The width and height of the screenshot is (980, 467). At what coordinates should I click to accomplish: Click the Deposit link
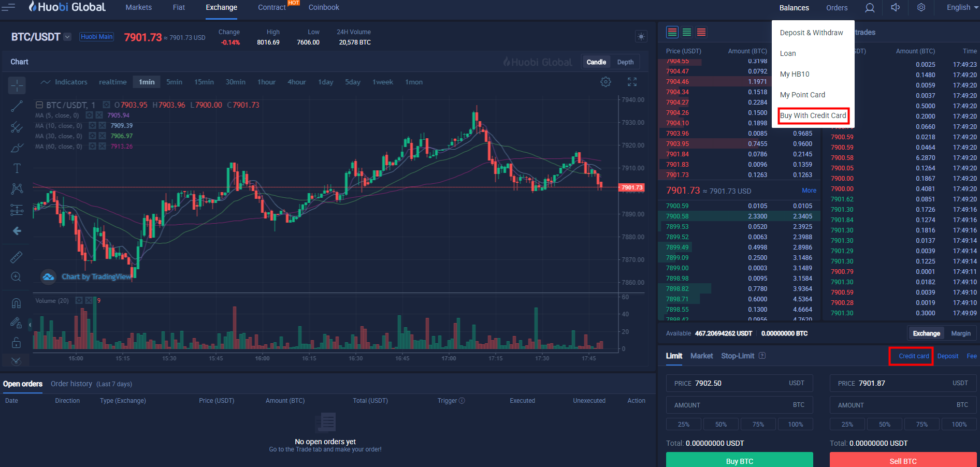[x=948, y=356]
